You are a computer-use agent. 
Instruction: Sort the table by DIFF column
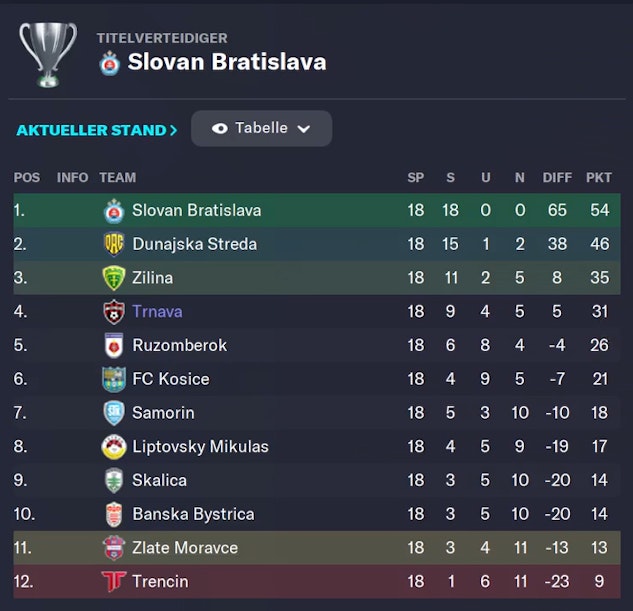(557, 178)
